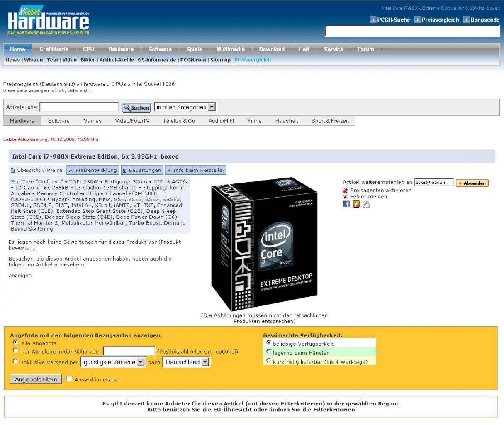Click the grey social bookmark icon
Screen dimensions: 504x425
[366, 204]
